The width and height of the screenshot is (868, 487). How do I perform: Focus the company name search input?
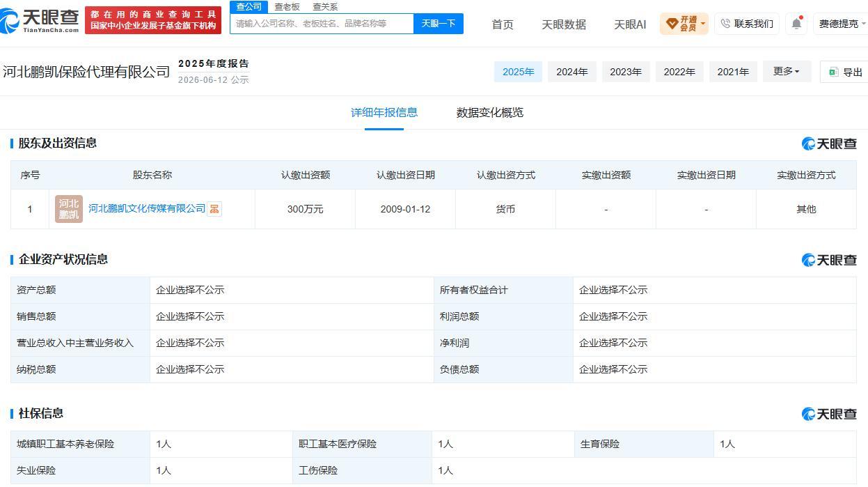pyautogui.click(x=322, y=23)
